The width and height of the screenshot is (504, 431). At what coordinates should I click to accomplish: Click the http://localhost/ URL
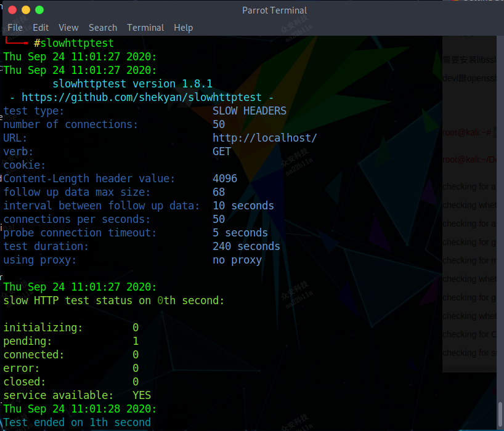pyautogui.click(x=265, y=137)
